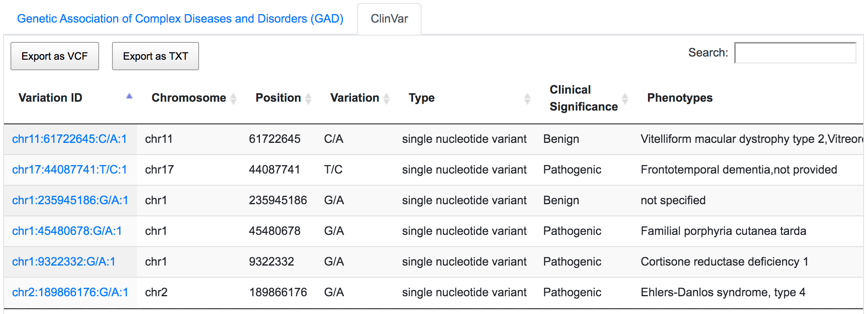Open variant chr11:61722645:C/A:1 link

(69, 139)
